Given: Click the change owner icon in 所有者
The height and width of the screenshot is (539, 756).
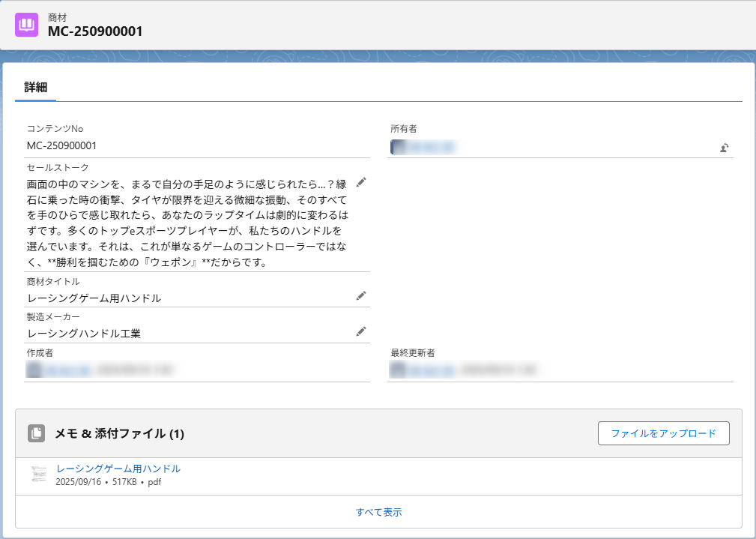Looking at the screenshot, I should (x=725, y=148).
